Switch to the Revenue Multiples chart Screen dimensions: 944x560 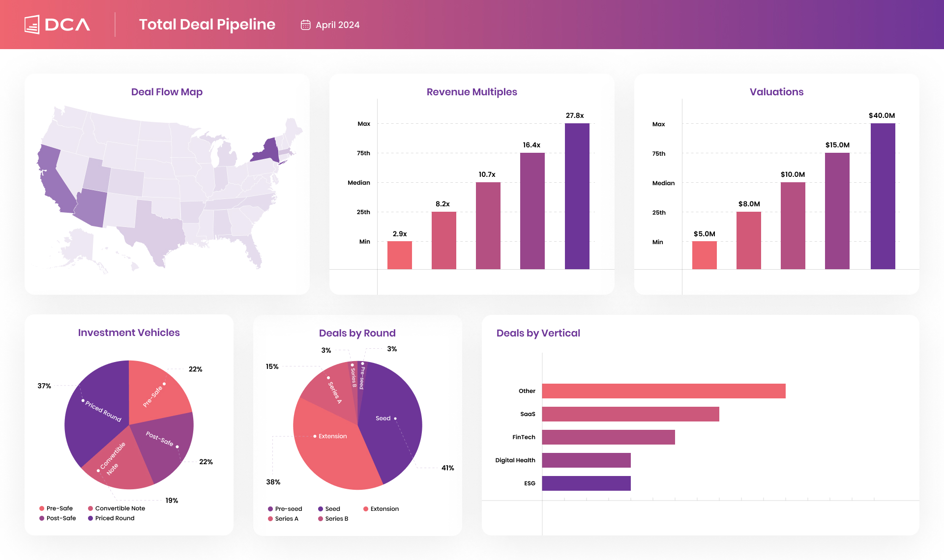coord(472,92)
